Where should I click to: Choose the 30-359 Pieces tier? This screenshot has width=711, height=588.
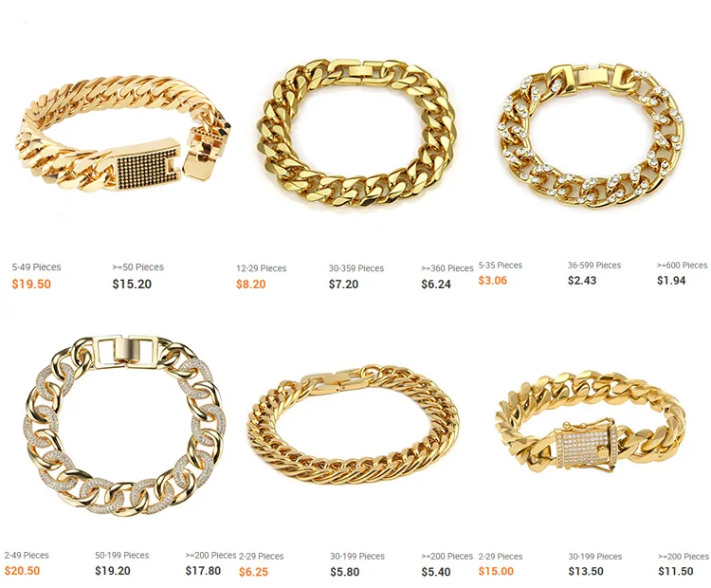pyautogui.click(x=355, y=268)
